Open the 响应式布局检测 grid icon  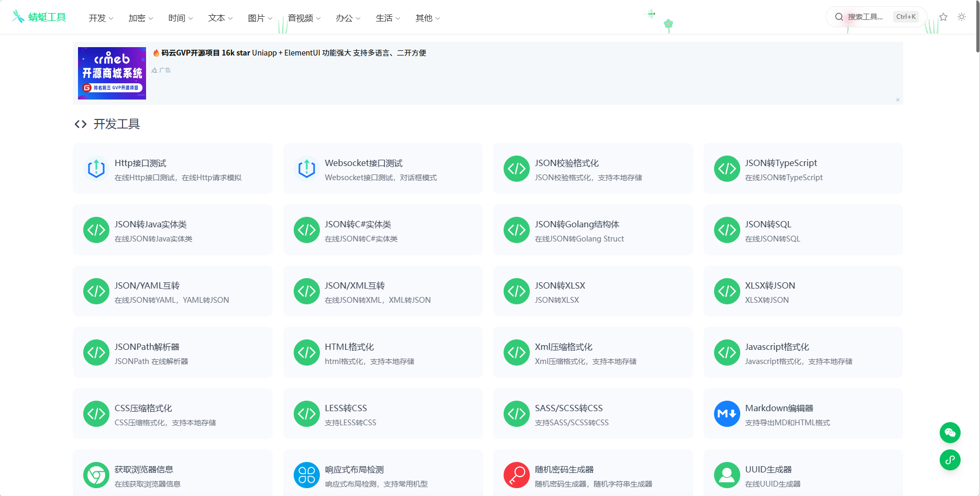pos(306,475)
